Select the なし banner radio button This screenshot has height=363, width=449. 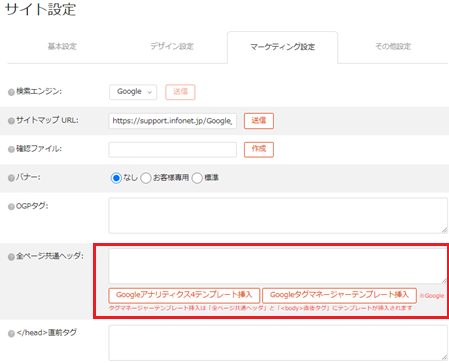tap(116, 178)
